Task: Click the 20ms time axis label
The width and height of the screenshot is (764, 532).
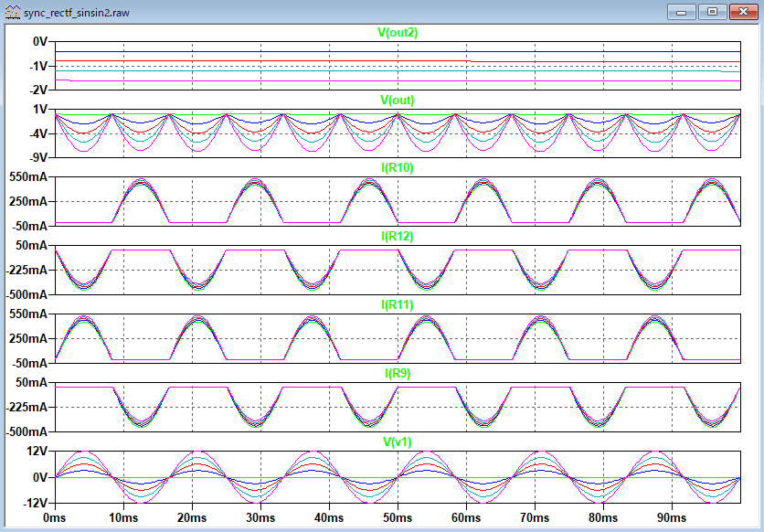Action: click(192, 516)
